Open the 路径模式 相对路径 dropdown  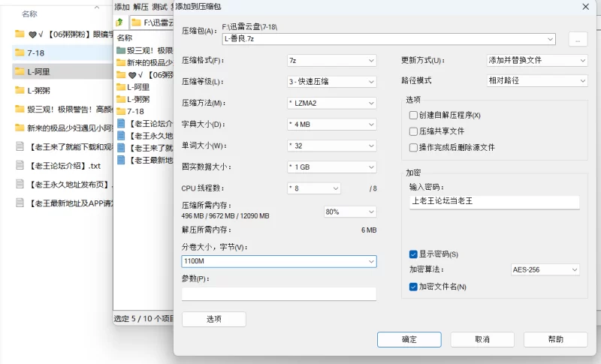tap(537, 81)
